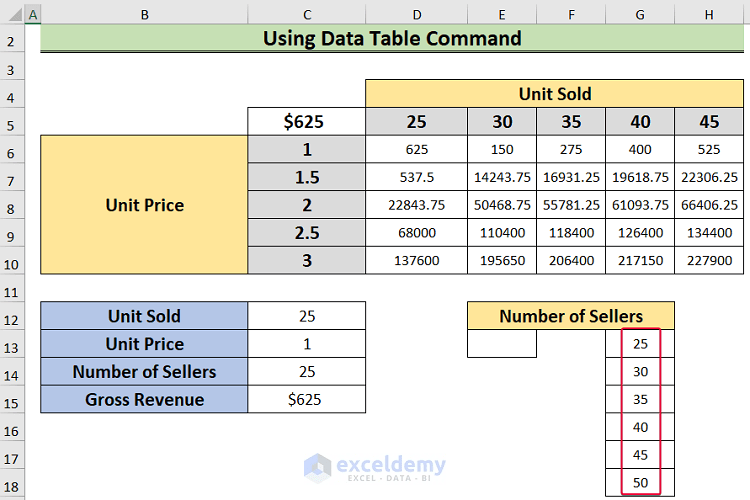Select header cell 35 in row 5

[x=571, y=122]
